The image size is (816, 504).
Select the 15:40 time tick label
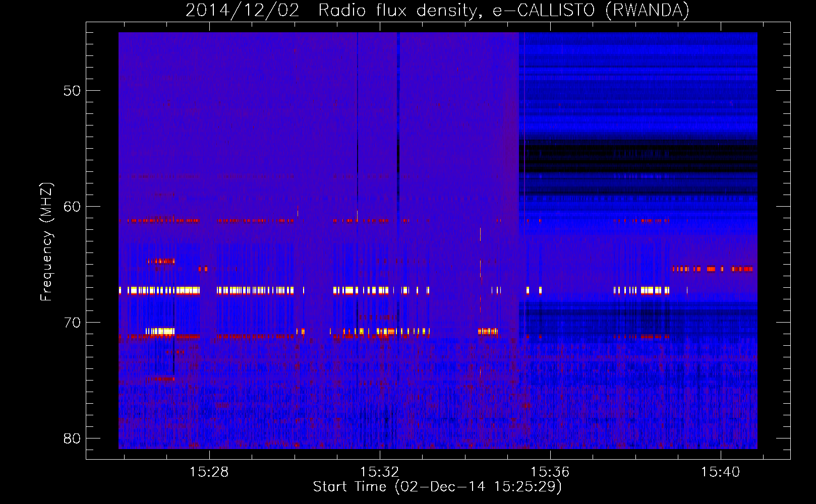(720, 472)
